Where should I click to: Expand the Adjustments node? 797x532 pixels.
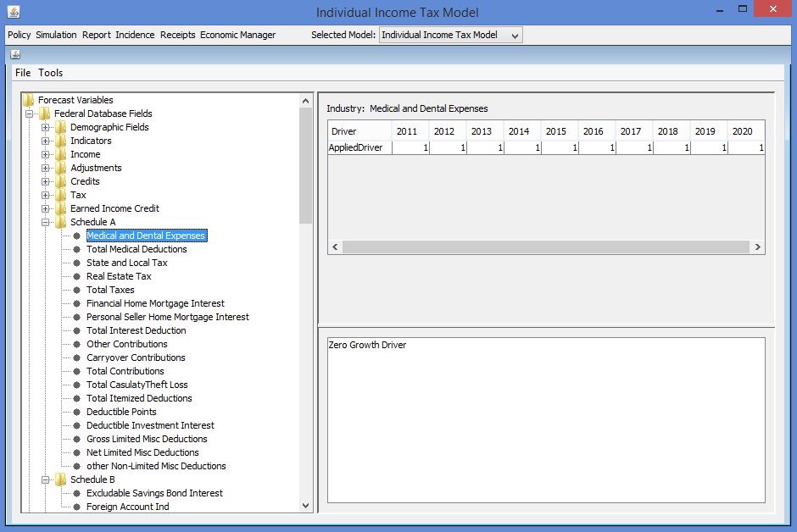tap(45, 168)
